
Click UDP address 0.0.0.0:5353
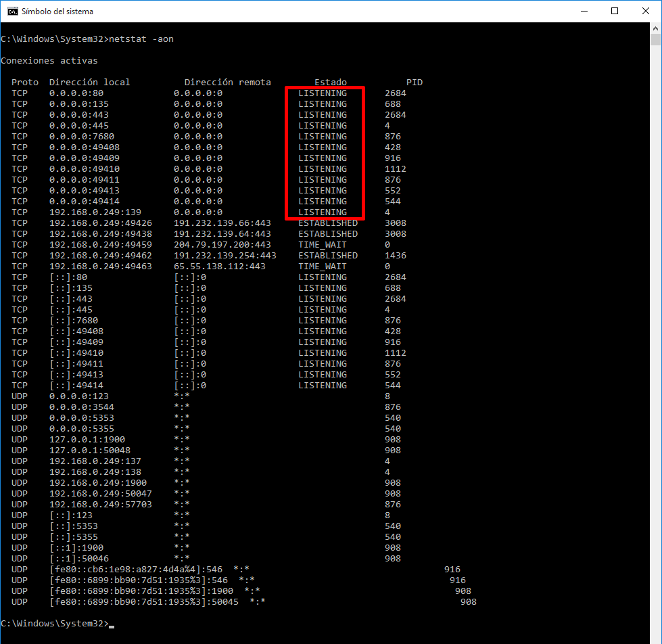(x=82, y=418)
